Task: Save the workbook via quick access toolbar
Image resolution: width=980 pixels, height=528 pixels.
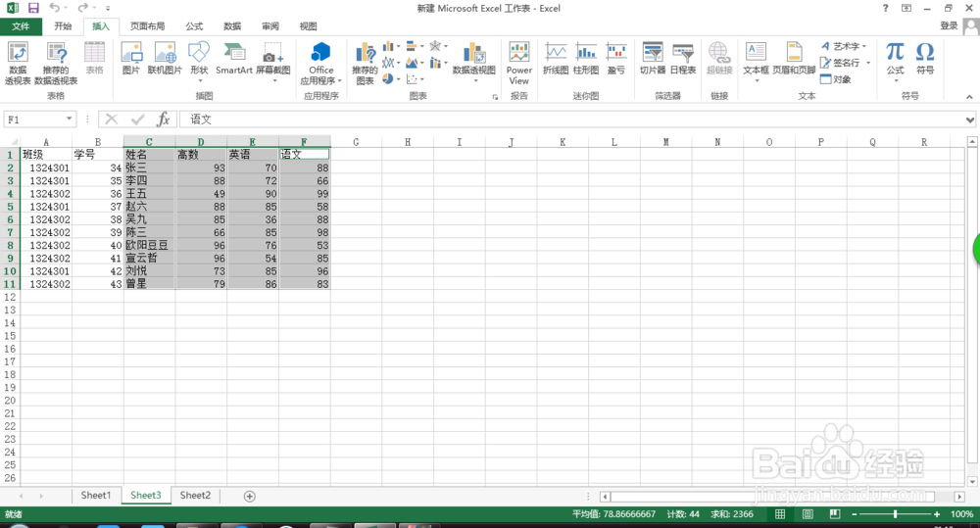Action: click(x=33, y=8)
